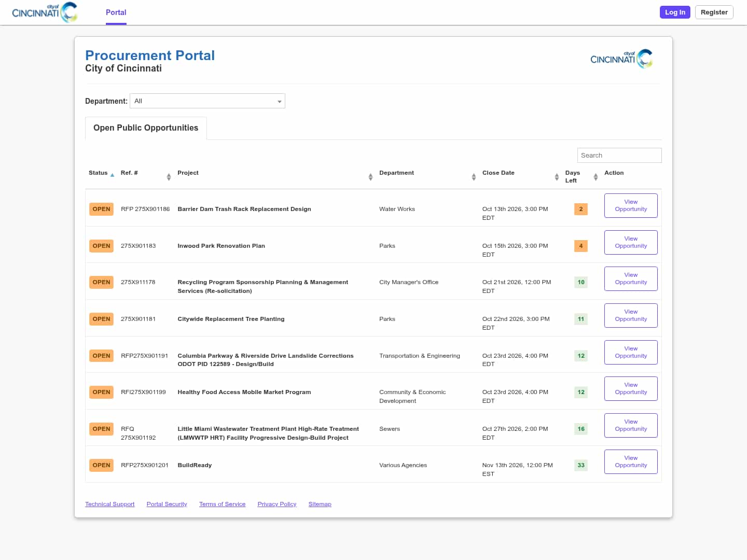Open the Terms of Service link
Screen dimensions: 747x560
tap(223, 504)
